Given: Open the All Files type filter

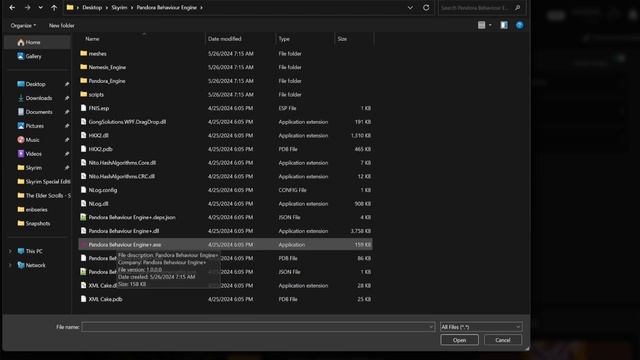Looking at the screenshot, I should (481, 327).
